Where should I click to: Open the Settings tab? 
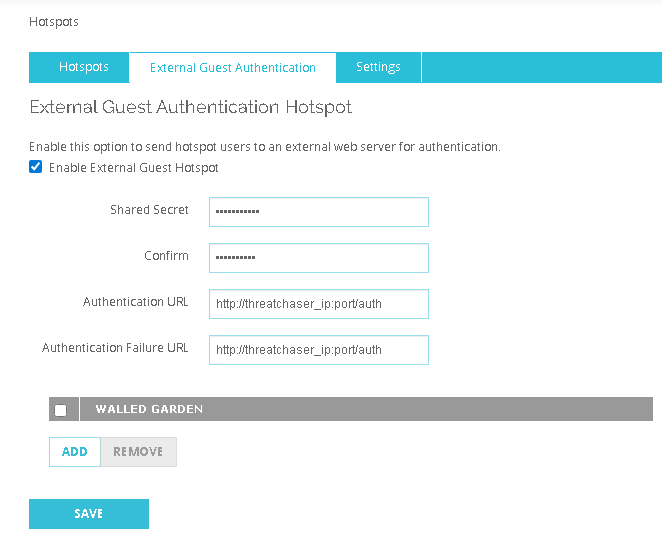(378, 67)
